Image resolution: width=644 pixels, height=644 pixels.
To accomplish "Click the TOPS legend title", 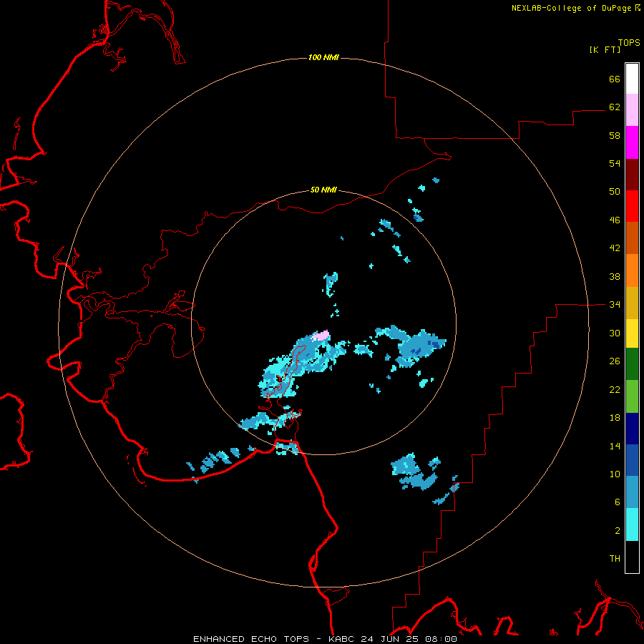I will coord(629,42).
